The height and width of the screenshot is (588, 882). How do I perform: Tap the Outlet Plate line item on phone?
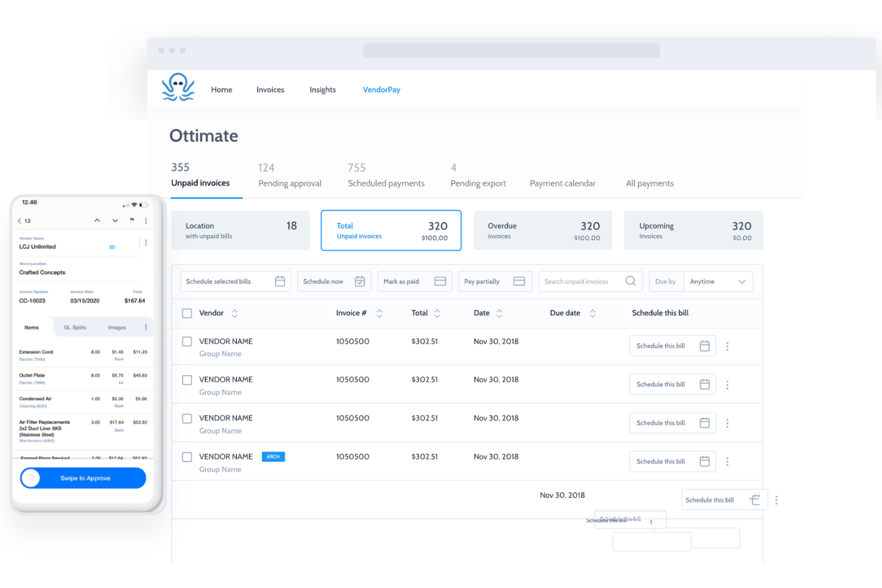83,378
